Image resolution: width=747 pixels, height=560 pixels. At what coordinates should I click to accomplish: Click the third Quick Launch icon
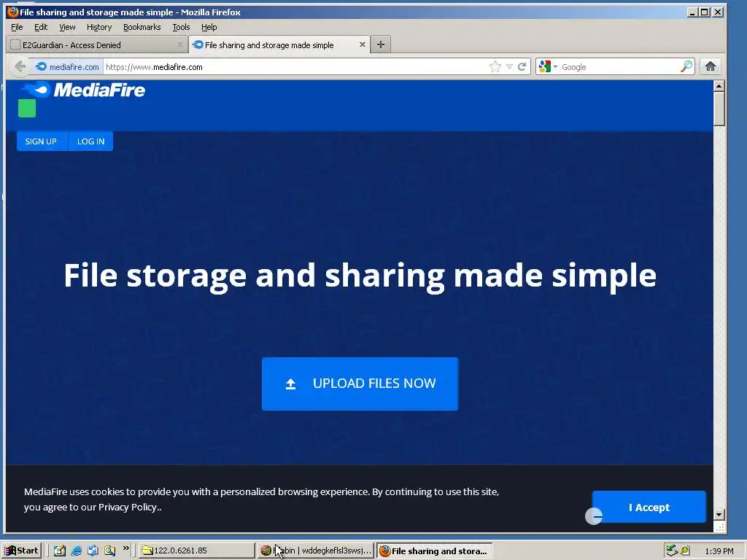tap(93, 551)
